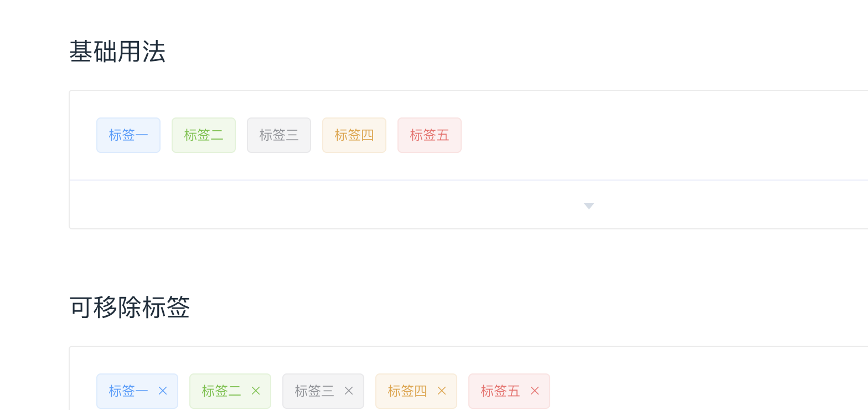Screen dimensions: 868x410
Task: Click the removable yellow 标签四 tag
Action: click(407, 391)
